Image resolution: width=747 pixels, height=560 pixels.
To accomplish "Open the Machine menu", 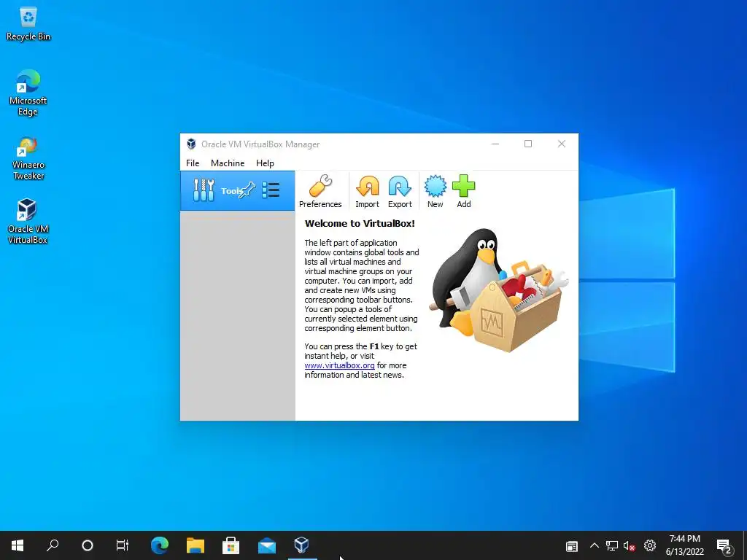I will [228, 163].
